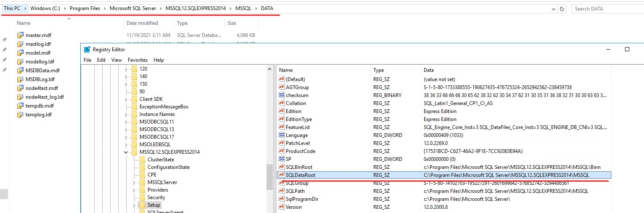Expand the Instance Names registry key
This screenshot has width=644, height=213.
coord(126,114)
